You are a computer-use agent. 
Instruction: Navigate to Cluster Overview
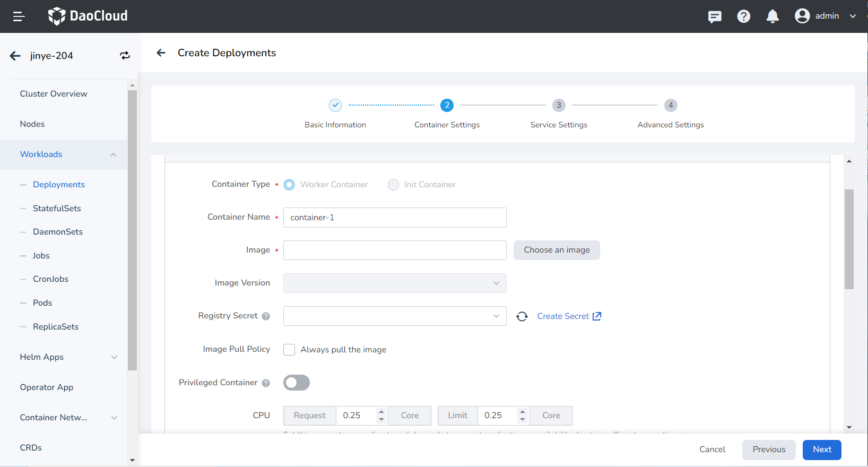54,94
